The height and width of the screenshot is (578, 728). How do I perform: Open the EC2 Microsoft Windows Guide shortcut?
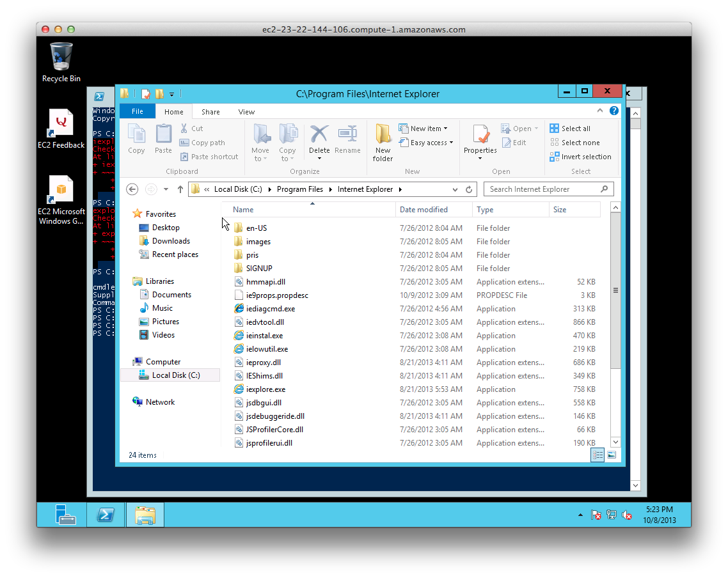61,200
